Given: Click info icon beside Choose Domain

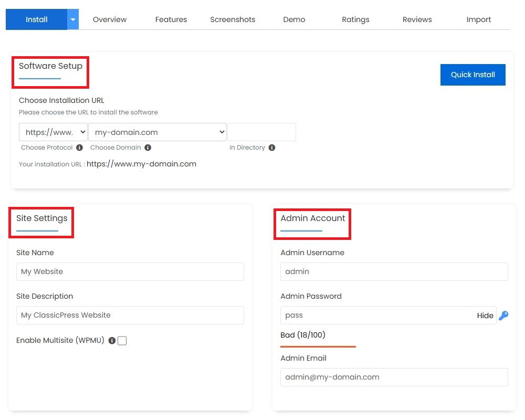Looking at the screenshot, I should coord(148,148).
